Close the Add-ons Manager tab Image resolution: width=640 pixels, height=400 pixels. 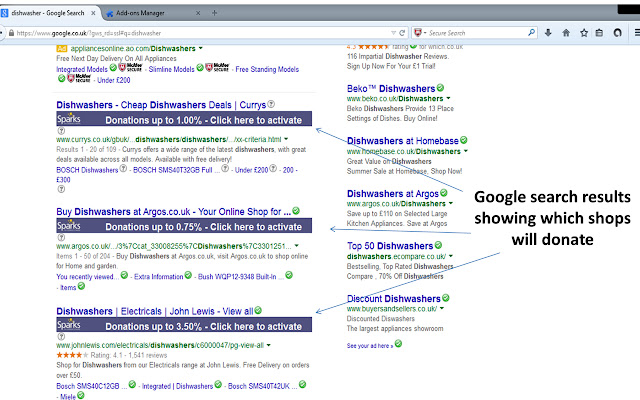198,13
